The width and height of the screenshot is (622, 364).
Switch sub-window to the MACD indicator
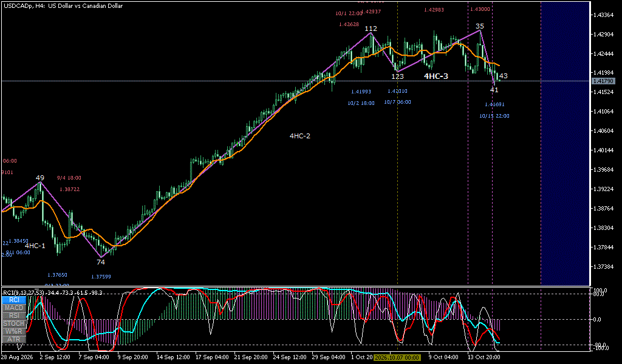pos(14,308)
